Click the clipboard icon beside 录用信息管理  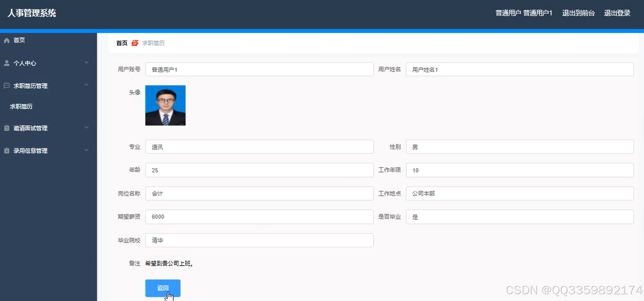7,150
